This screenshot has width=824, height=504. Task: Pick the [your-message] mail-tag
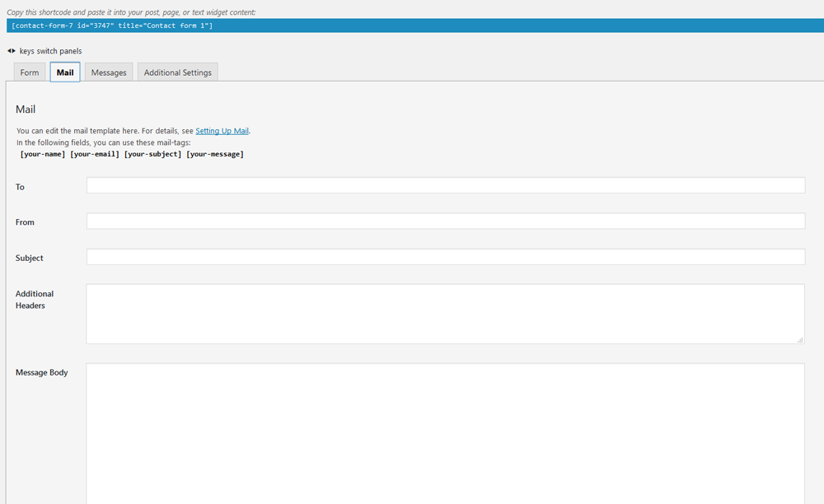click(215, 154)
